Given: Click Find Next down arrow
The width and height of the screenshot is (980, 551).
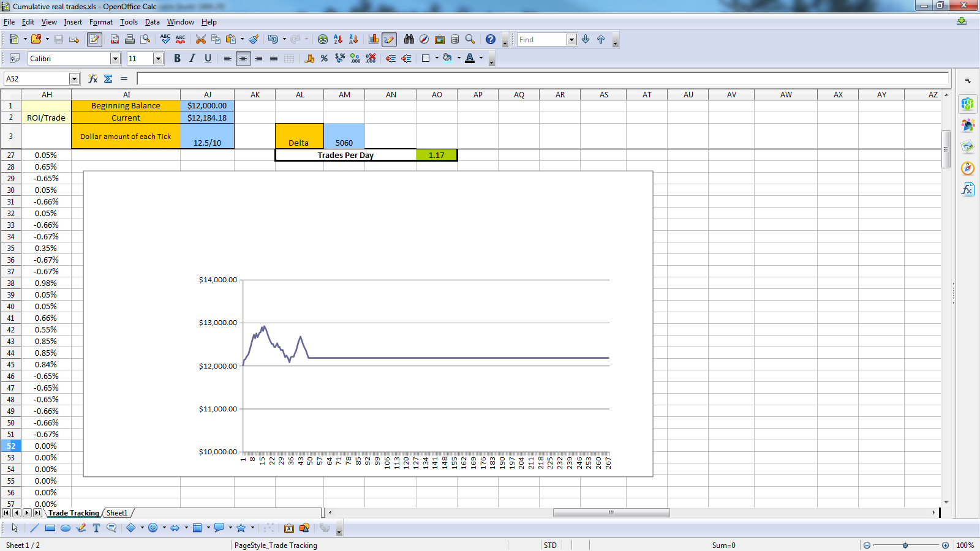Looking at the screenshot, I should click(x=586, y=39).
